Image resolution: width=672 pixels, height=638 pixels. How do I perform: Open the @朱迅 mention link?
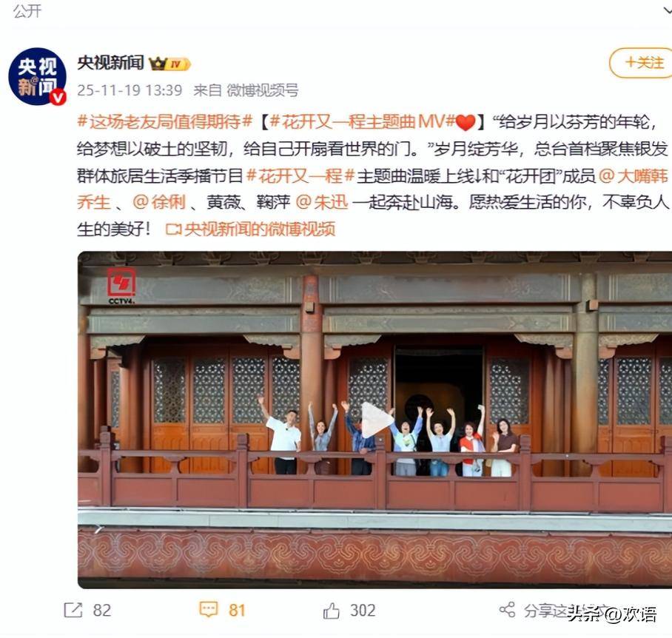(322, 202)
